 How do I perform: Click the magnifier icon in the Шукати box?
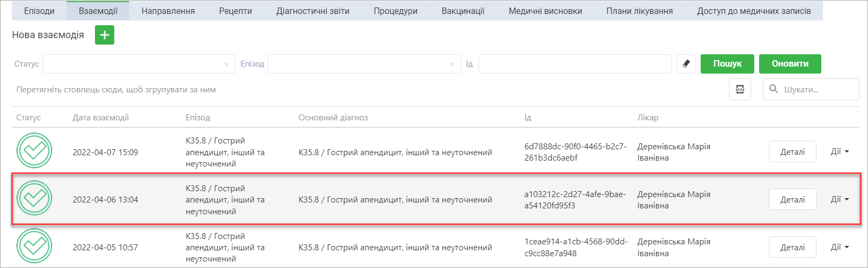[774, 89]
